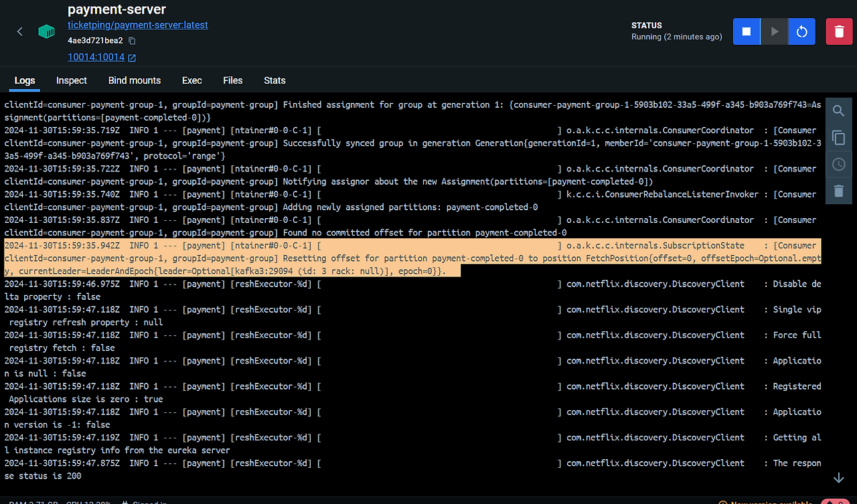
Task: Click the 'Single vip registry refresh property' log line
Action: point(412,316)
